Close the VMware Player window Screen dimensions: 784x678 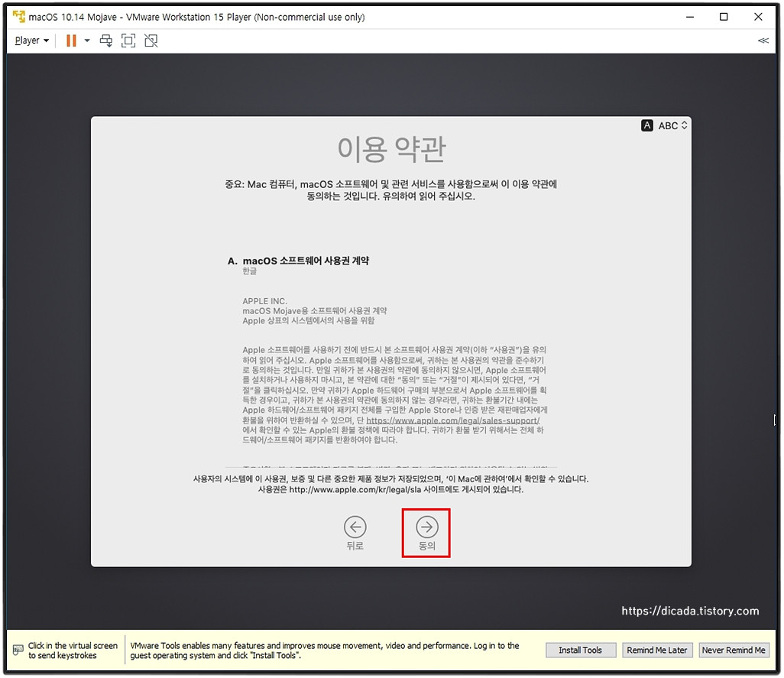[x=758, y=17]
